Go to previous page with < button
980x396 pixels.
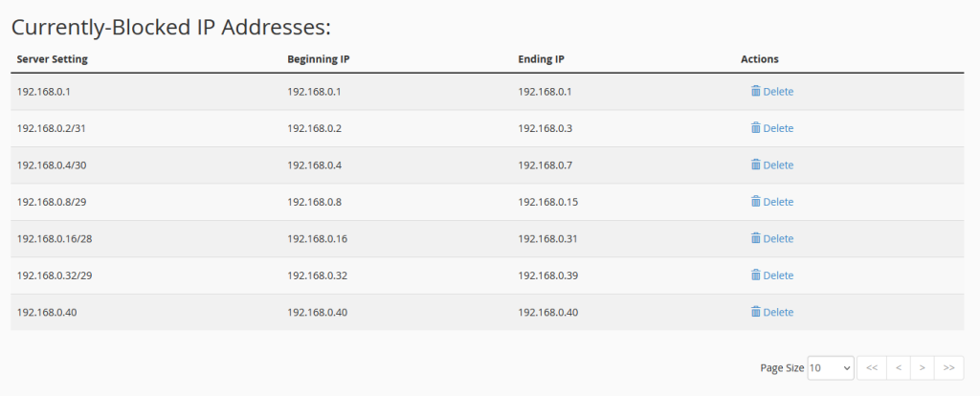tap(898, 368)
